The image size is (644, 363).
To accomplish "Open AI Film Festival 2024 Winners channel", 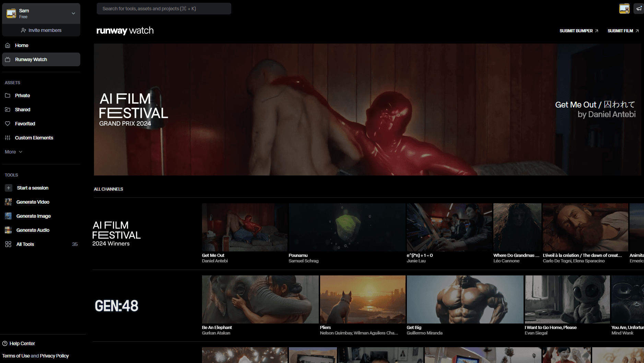I will [x=116, y=234].
